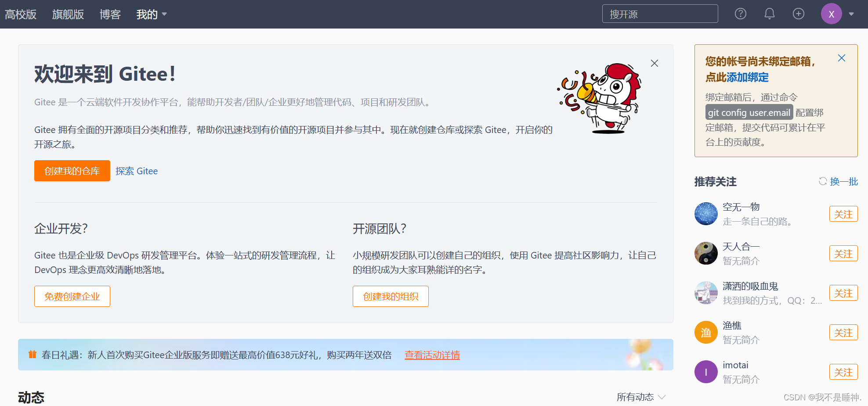Open the purple X user avatar
868x406 pixels.
coord(832,14)
